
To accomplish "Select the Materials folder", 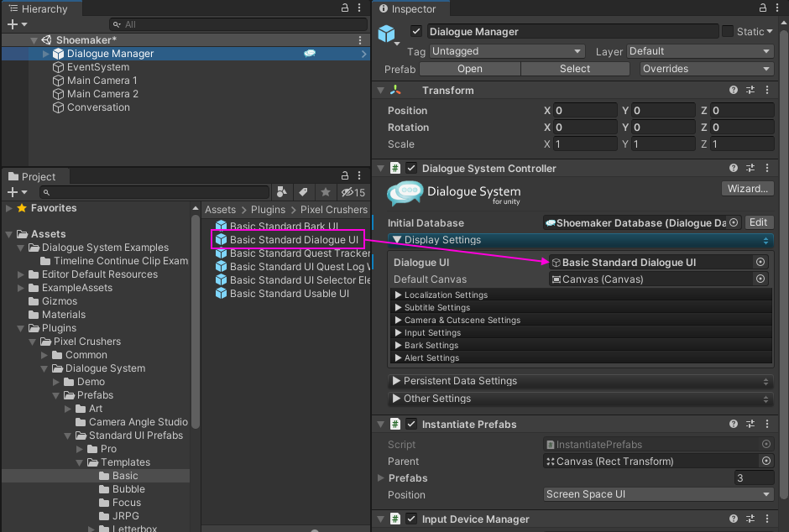I will (x=57, y=315).
